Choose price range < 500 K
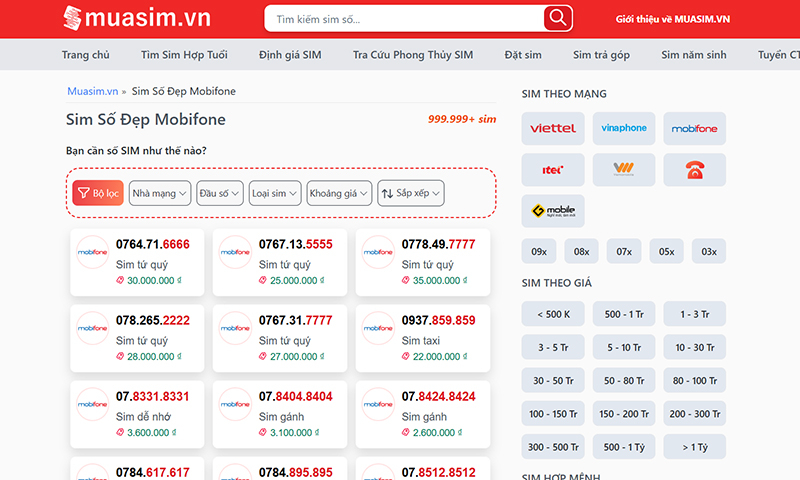The image size is (800, 480). [553, 314]
